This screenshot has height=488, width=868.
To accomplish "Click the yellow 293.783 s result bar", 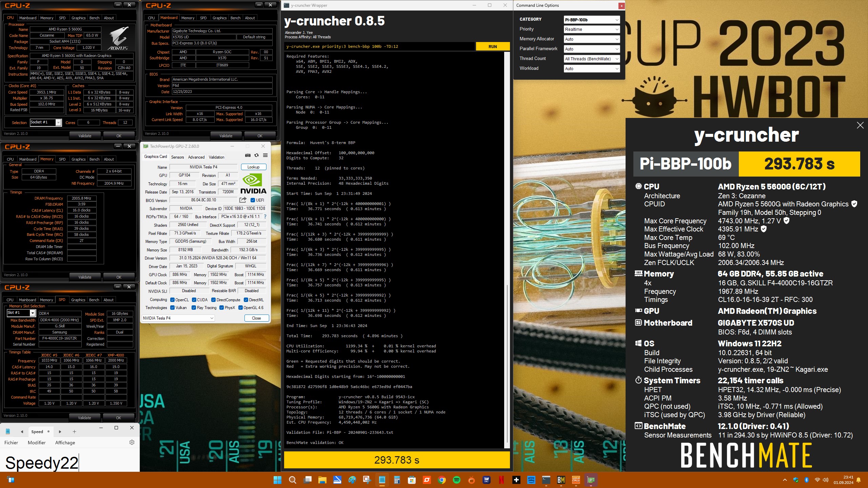I will point(397,460).
